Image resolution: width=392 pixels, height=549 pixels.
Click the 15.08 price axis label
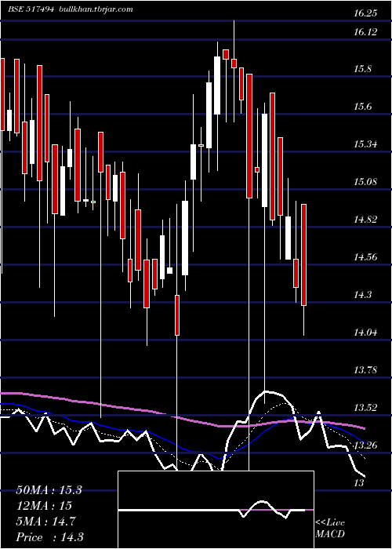[365, 182]
